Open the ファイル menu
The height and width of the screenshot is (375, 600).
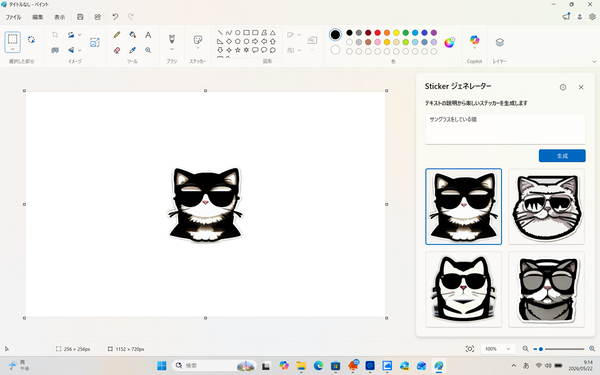[x=13, y=17]
